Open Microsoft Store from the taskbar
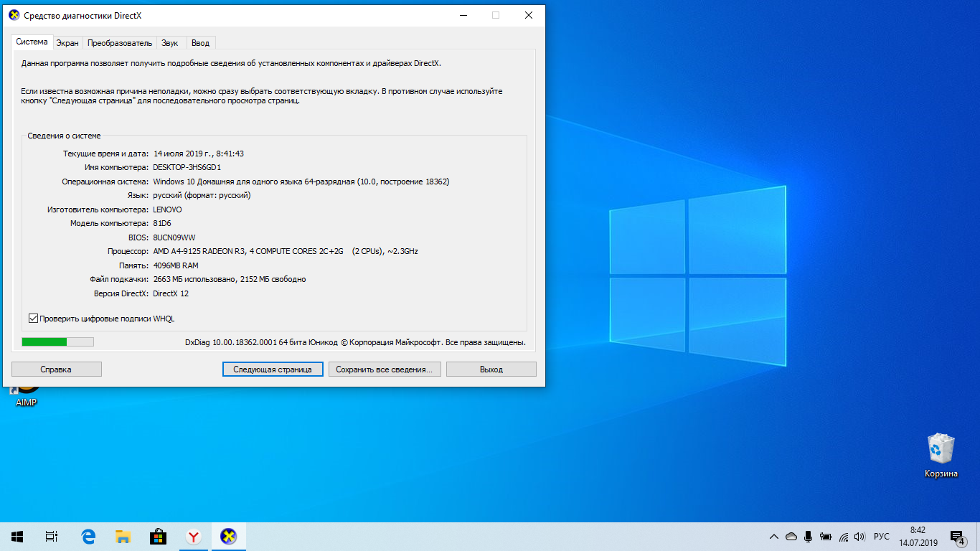 coord(158,536)
